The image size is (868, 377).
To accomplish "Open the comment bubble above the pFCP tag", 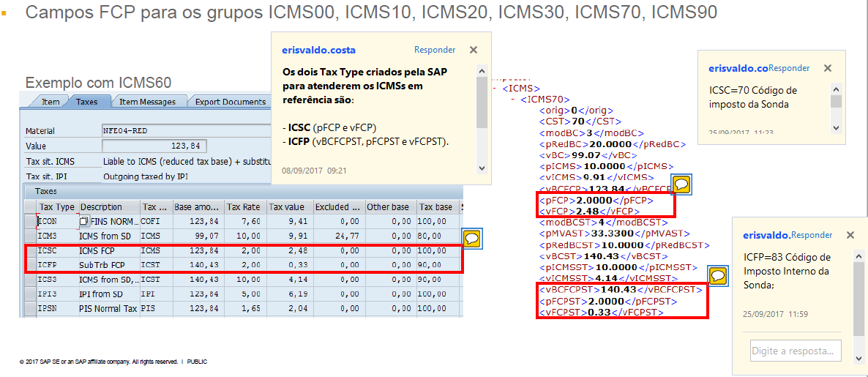I will (x=681, y=184).
